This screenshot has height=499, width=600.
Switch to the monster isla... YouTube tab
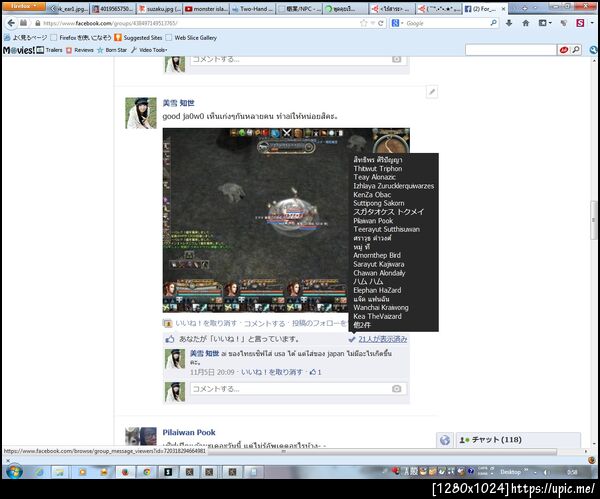point(206,8)
